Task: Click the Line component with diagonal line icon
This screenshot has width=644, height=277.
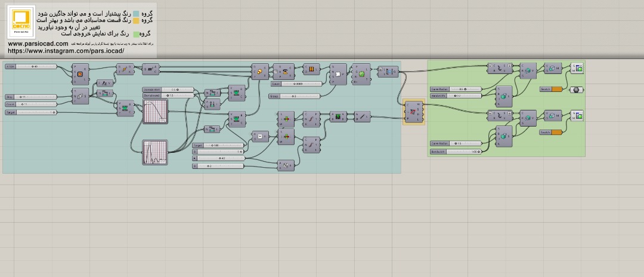Action: pyautogui.click(x=363, y=117)
